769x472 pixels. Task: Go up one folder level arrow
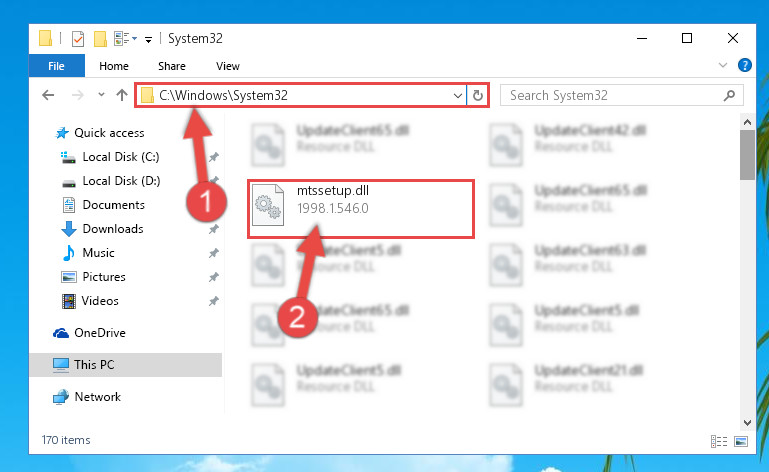click(122, 95)
